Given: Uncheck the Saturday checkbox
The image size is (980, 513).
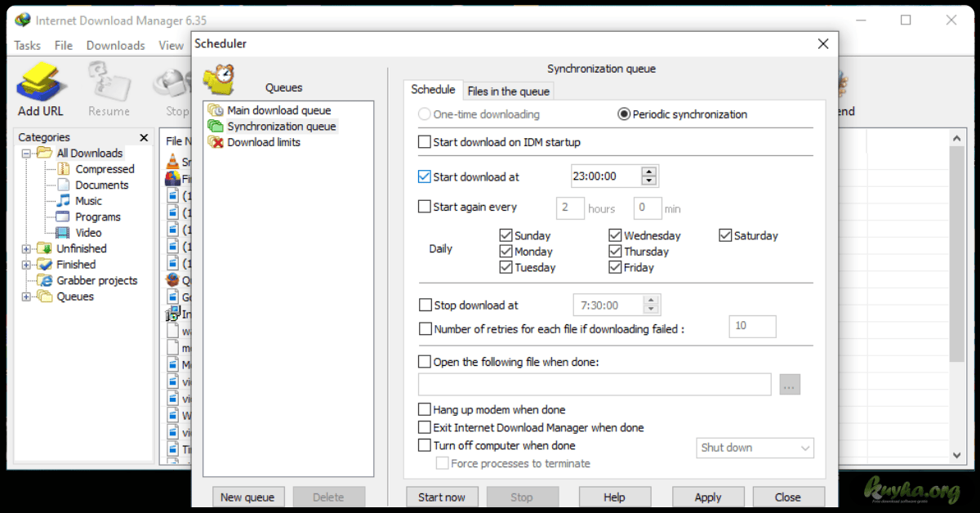Looking at the screenshot, I should 725,235.
